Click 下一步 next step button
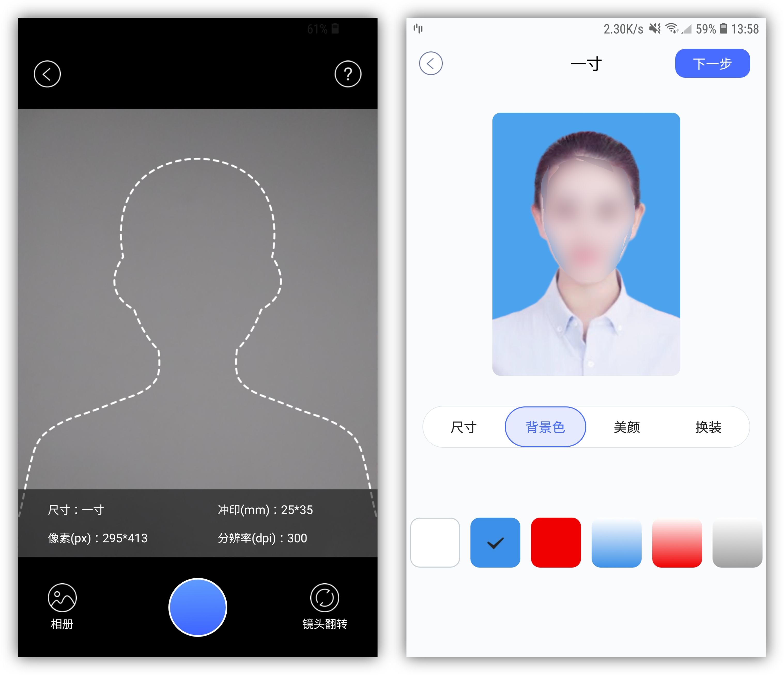 tap(712, 64)
